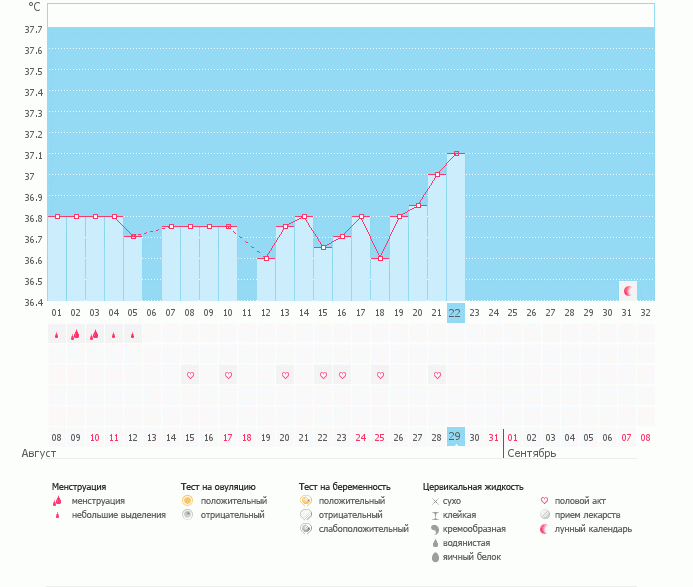The image size is (693, 587).
Task: Click the positive ovulation test legend icon
Action: 187,500
